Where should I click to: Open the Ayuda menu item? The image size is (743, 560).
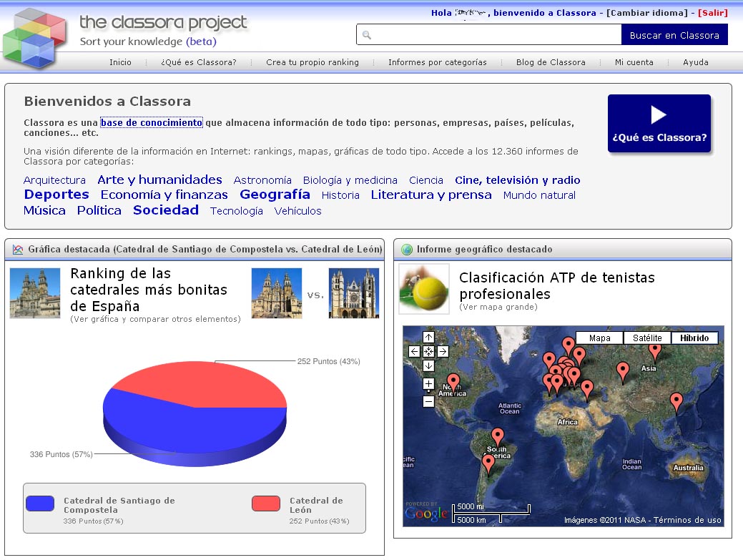coord(696,62)
